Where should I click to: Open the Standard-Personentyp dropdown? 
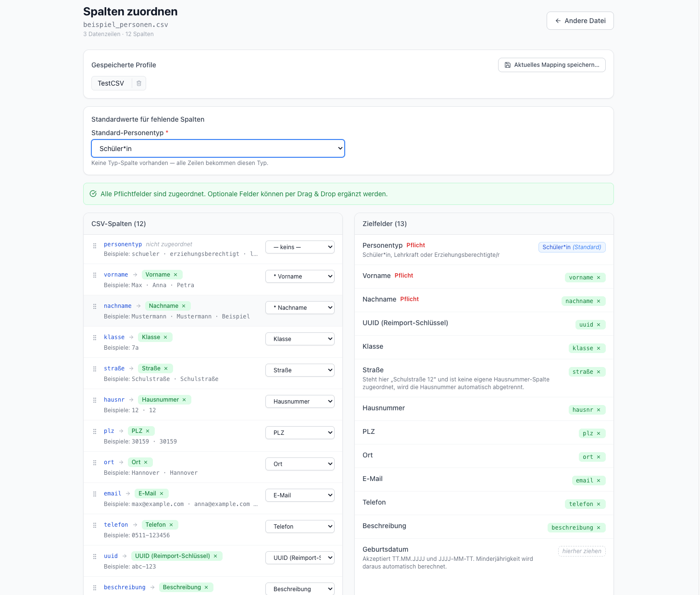point(218,149)
